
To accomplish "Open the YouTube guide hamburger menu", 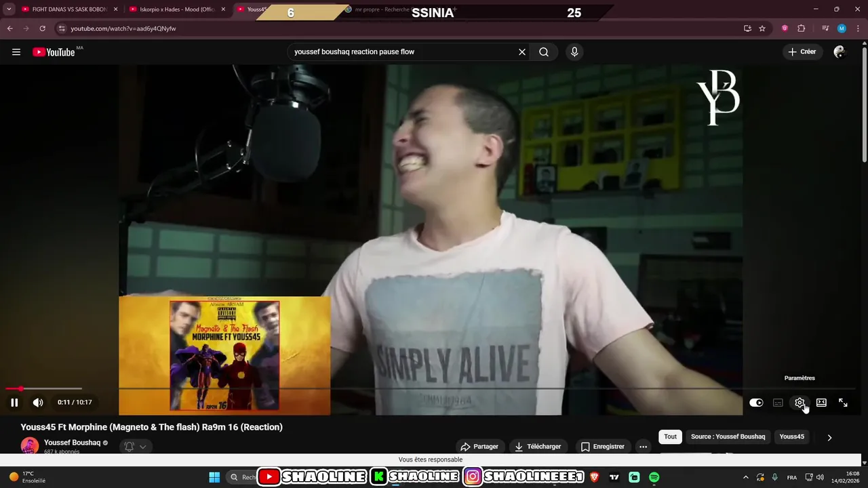I will pyautogui.click(x=16, y=52).
